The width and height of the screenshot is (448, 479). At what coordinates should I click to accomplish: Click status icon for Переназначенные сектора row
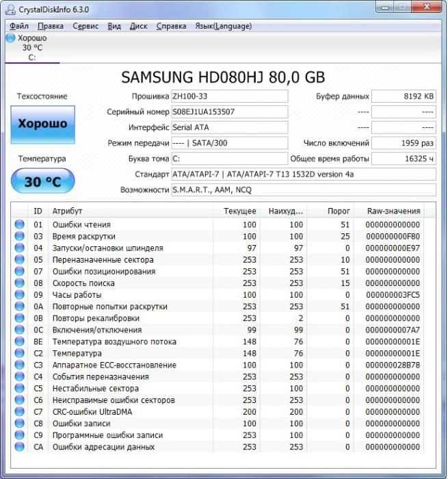[20, 259]
